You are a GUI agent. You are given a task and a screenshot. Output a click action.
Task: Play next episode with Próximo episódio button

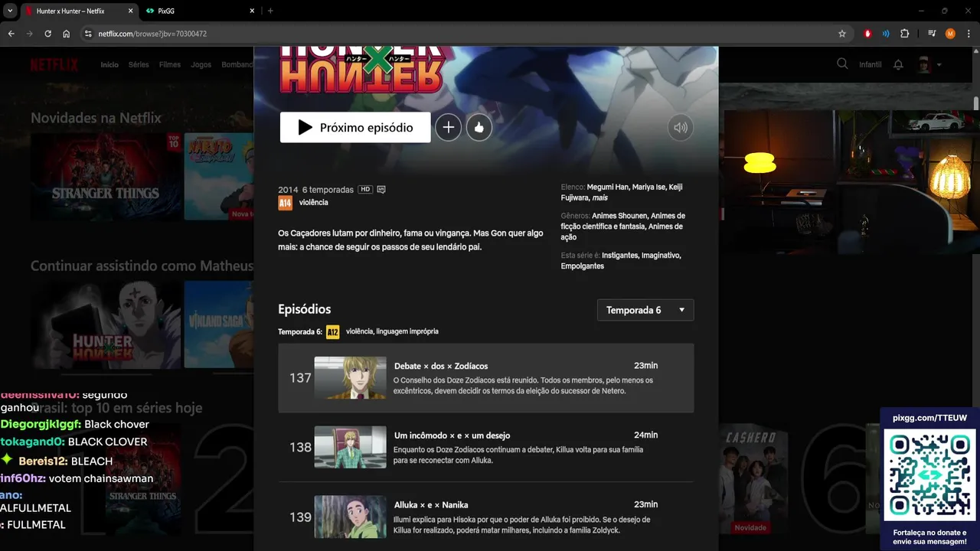[x=355, y=127]
